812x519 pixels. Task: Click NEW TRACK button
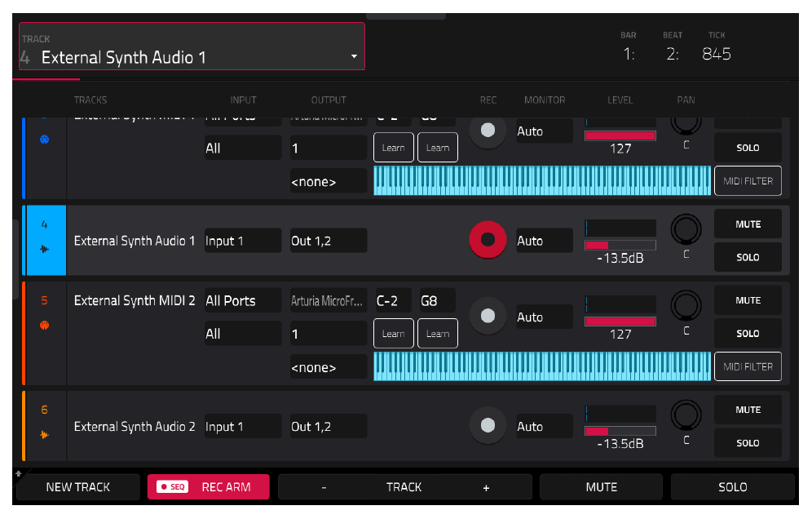pyautogui.click(x=78, y=487)
